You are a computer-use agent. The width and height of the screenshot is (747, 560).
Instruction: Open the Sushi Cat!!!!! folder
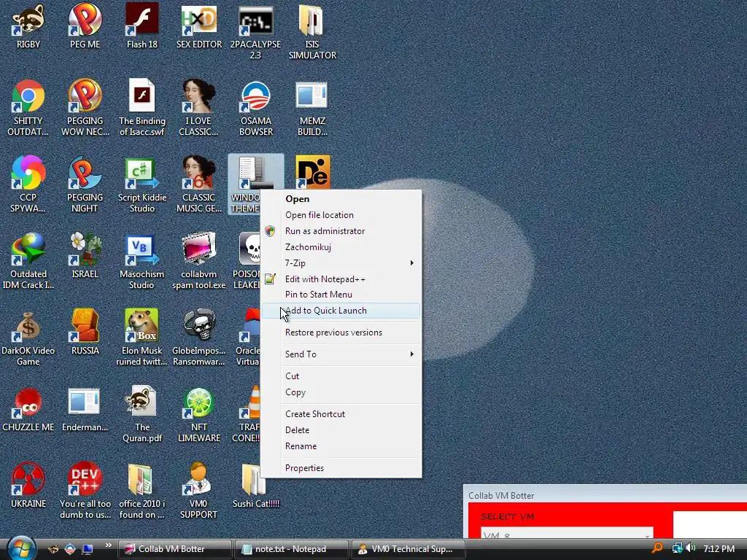click(255, 486)
